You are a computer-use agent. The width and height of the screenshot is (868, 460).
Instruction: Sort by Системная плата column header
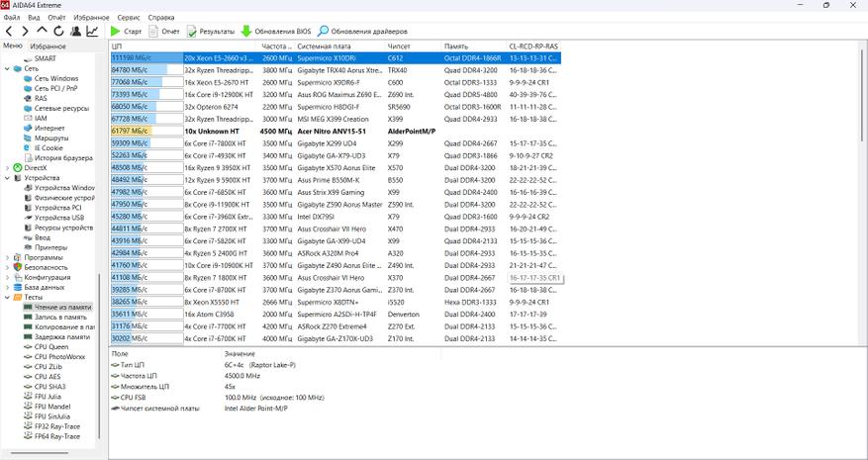(338, 46)
